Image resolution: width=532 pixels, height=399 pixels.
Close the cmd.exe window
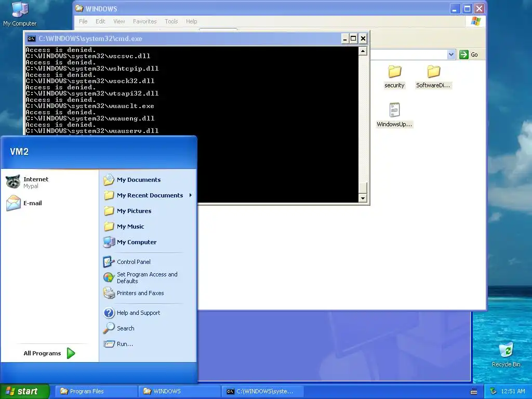[363, 38]
